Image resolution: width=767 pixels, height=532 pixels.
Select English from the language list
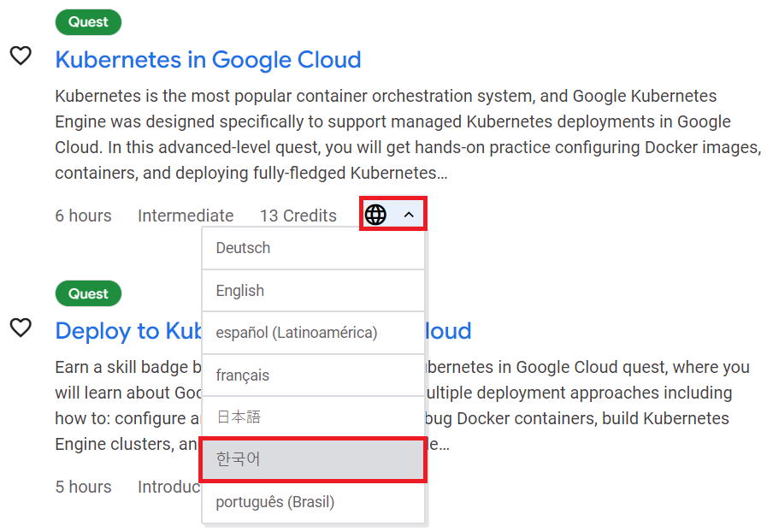[x=313, y=291]
